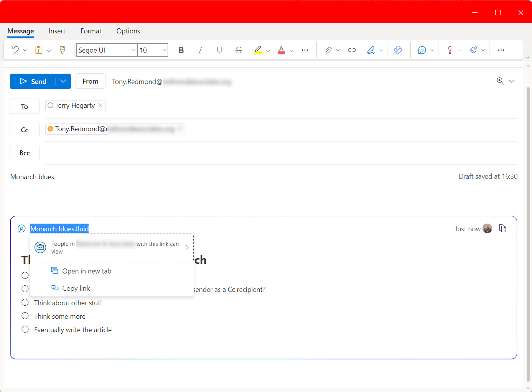Open the Send options dropdown arrow
This screenshot has height=392, width=532.
point(63,81)
